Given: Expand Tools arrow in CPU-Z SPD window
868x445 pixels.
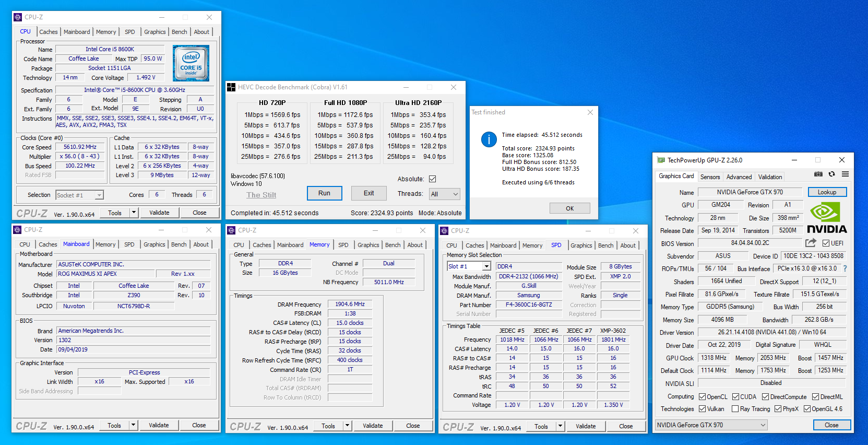Looking at the screenshot, I should (x=560, y=426).
